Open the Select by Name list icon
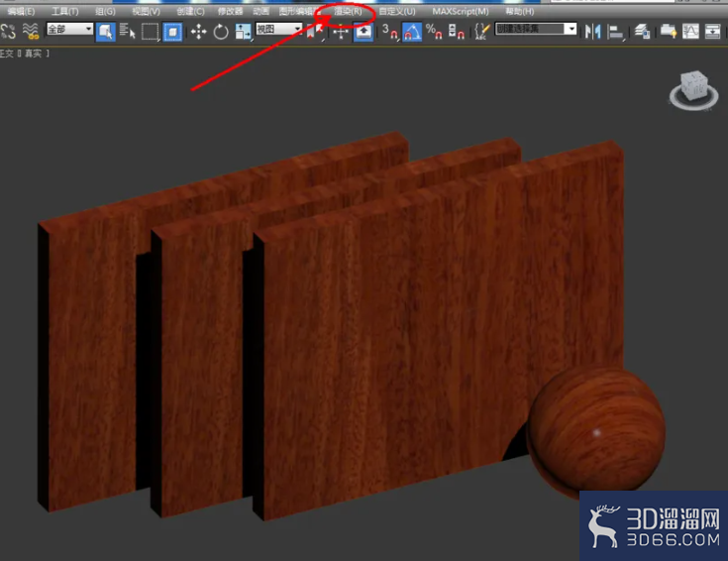728x561 pixels. [127, 32]
